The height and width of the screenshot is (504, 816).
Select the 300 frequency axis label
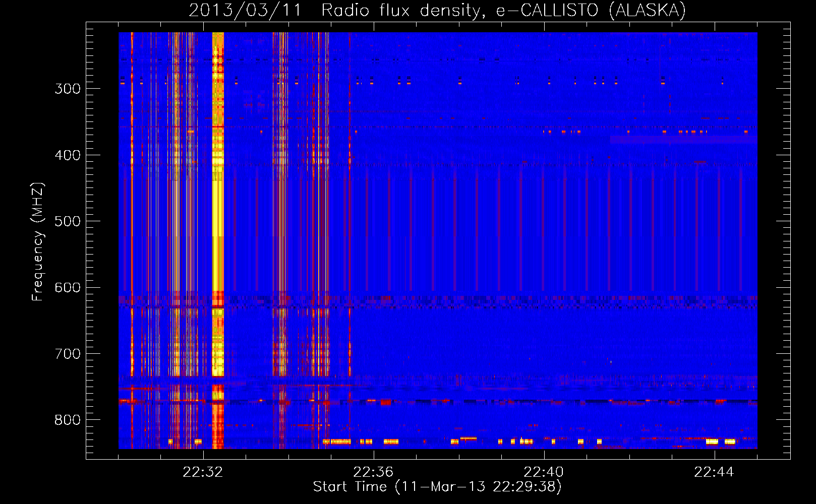pos(68,89)
